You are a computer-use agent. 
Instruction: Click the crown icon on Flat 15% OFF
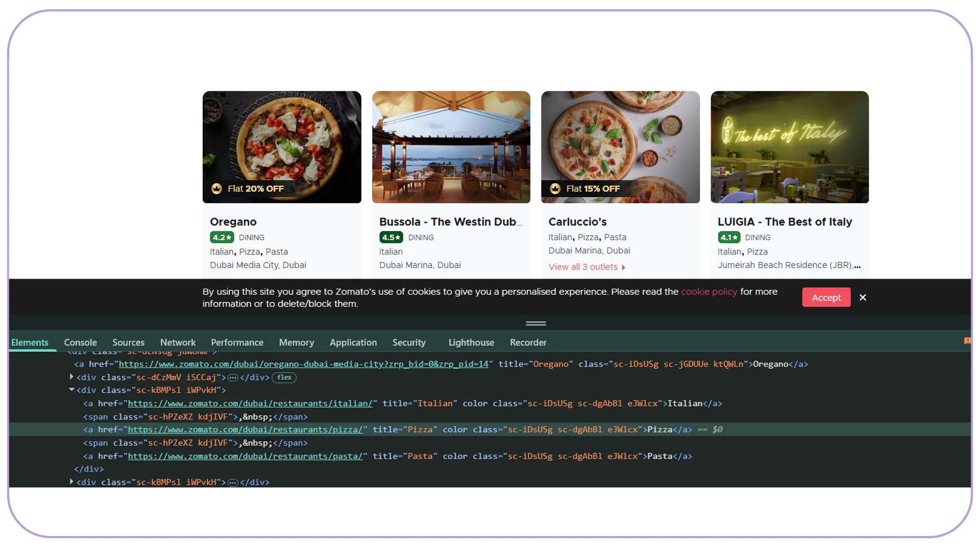[x=555, y=189]
